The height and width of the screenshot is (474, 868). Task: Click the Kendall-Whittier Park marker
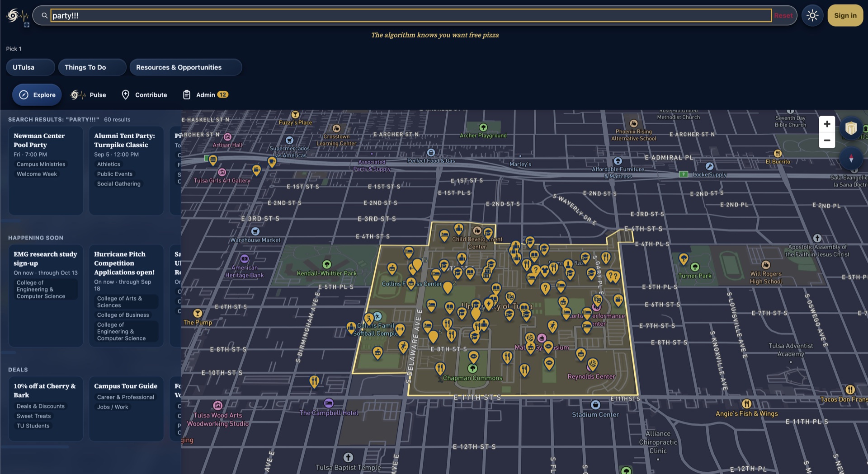(x=327, y=264)
